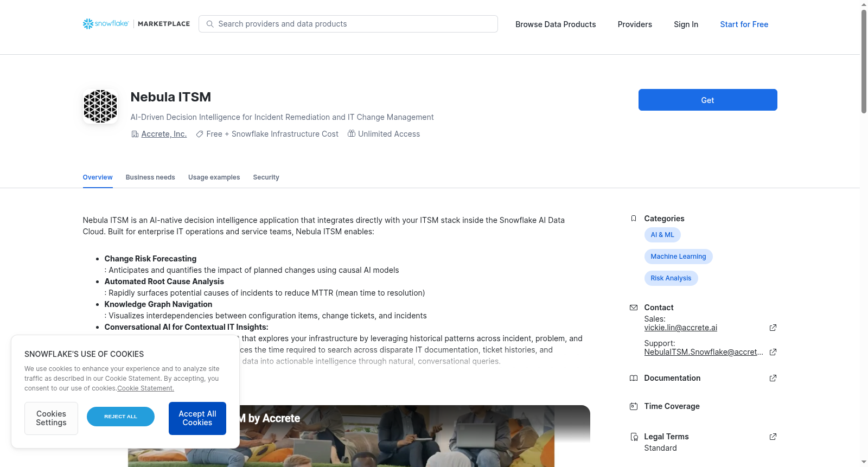Click the search magnifier icon
The width and height of the screenshot is (868, 467).
(210, 24)
